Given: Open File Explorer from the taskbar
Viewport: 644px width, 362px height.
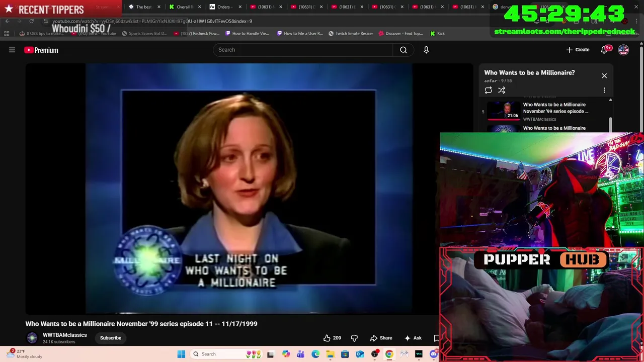Looking at the screenshot, I should pyautogui.click(x=330, y=354).
